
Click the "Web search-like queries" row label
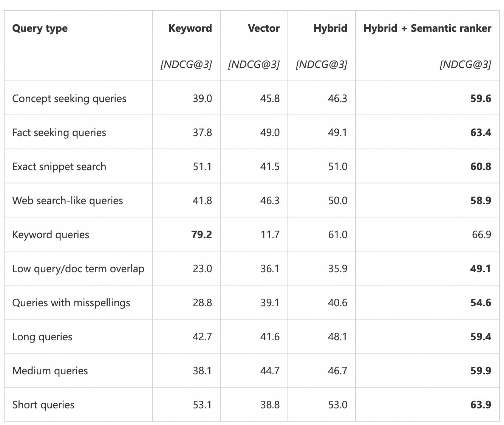click(68, 201)
